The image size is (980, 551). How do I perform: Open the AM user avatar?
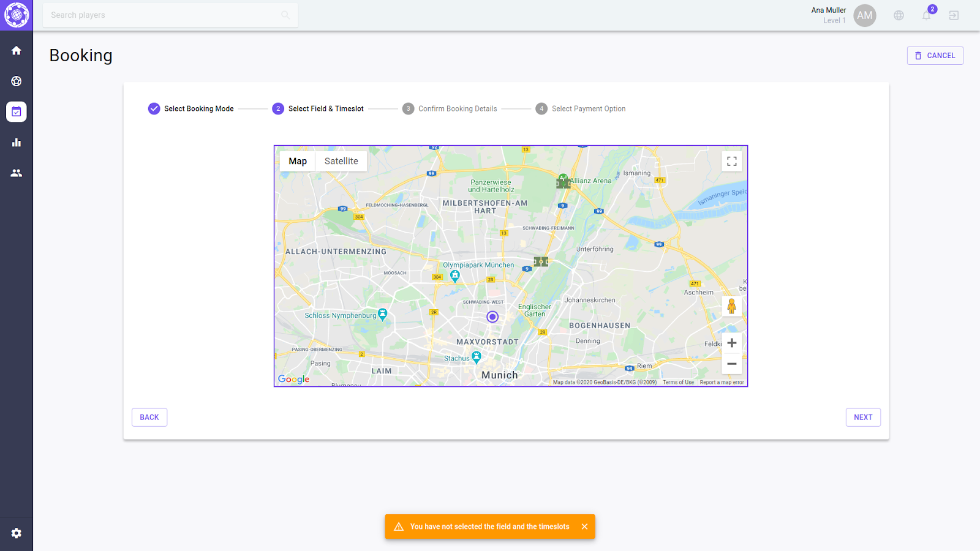pyautogui.click(x=865, y=15)
